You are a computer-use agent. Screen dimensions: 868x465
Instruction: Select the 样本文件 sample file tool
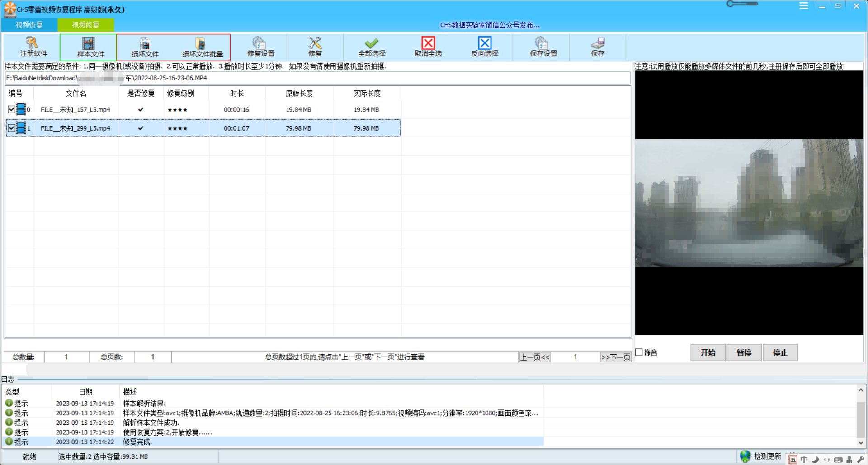coord(88,47)
